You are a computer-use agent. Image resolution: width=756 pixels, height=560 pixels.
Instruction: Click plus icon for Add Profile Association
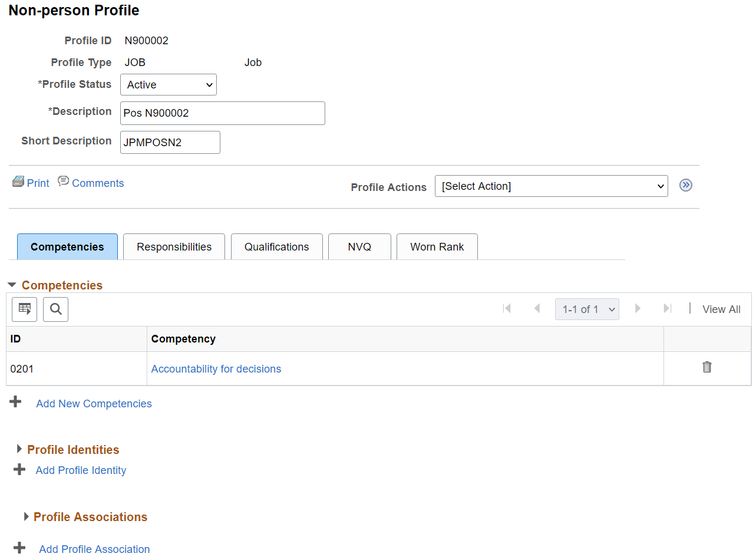coord(19,548)
